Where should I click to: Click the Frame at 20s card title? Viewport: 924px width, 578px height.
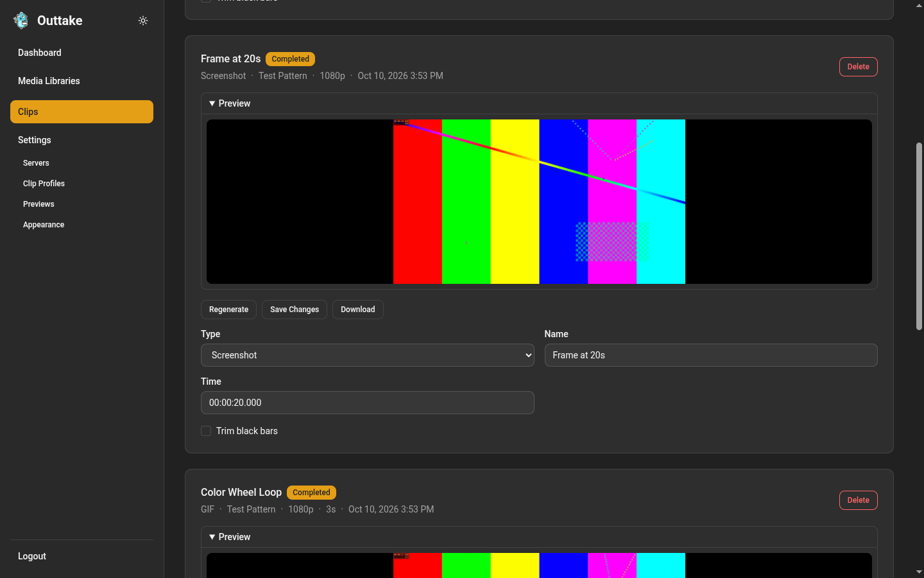coord(230,58)
